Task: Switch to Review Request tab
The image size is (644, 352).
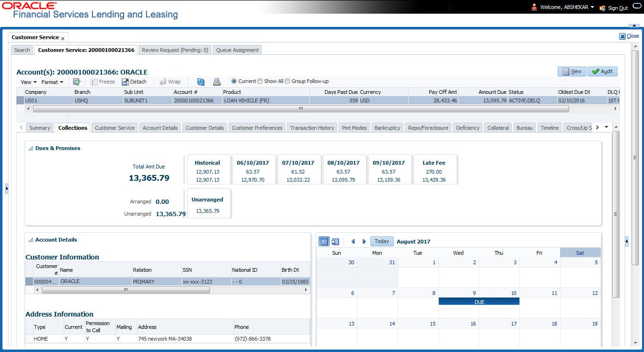Action: [x=175, y=50]
